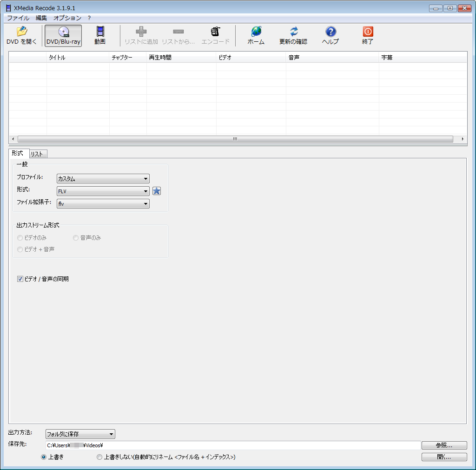Image resolution: width=476 pixels, height=470 pixels.
Task: Click the list scrollbar left arrow
Action: pos(13,139)
